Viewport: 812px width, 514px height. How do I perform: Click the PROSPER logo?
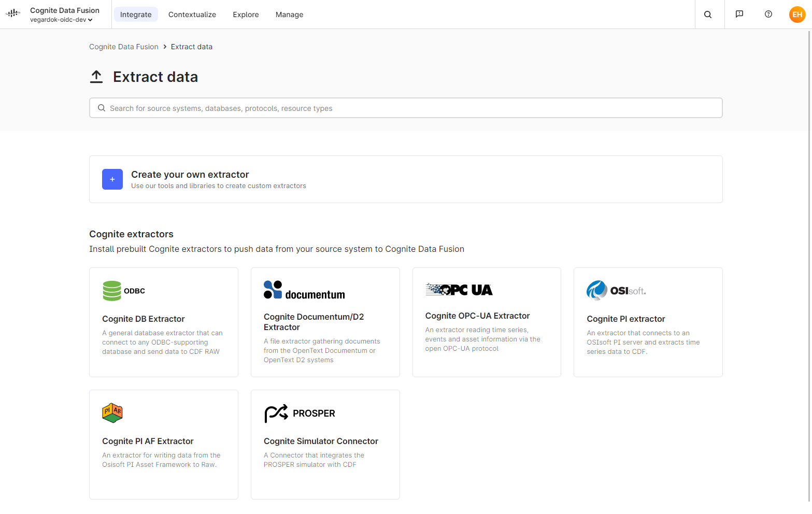point(300,413)
